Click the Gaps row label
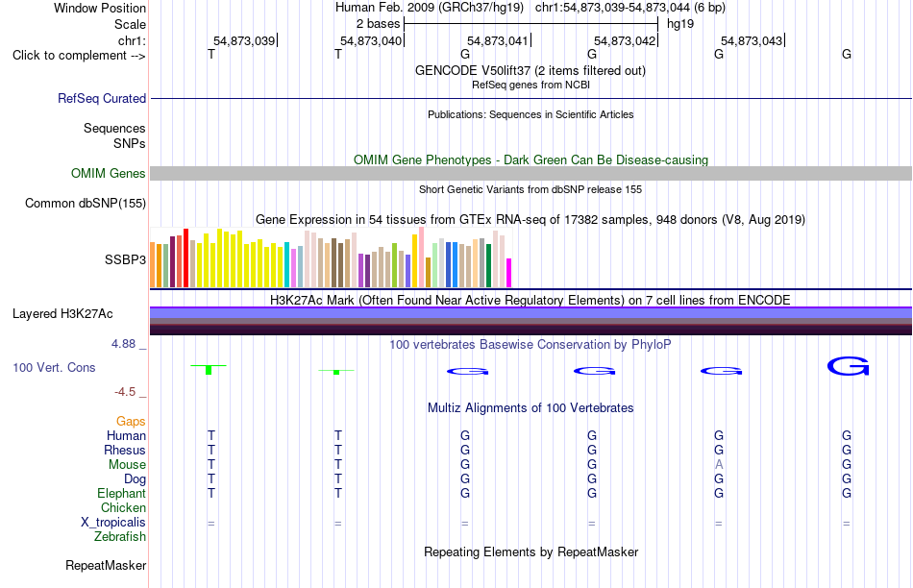This screenshot has height=588, width=913. pyautogui.click(x=131, y=421)
